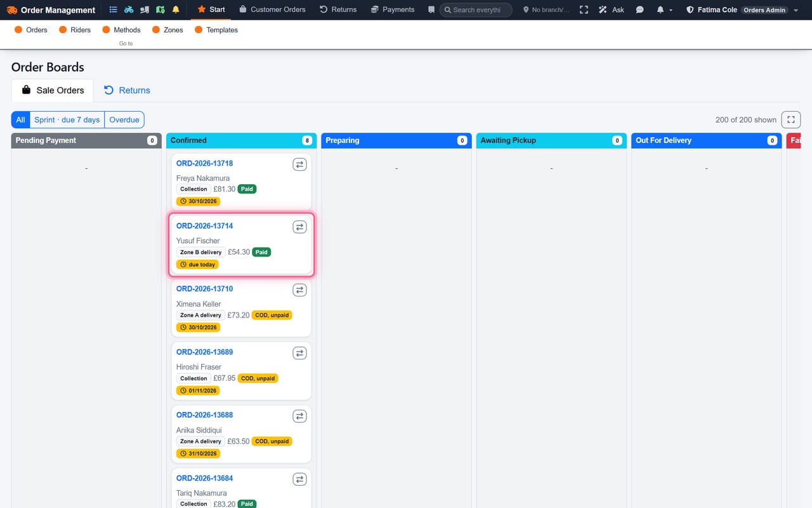Click the move icon on ORD-2026-13714

pyautogui.click(x=299, y=227)
